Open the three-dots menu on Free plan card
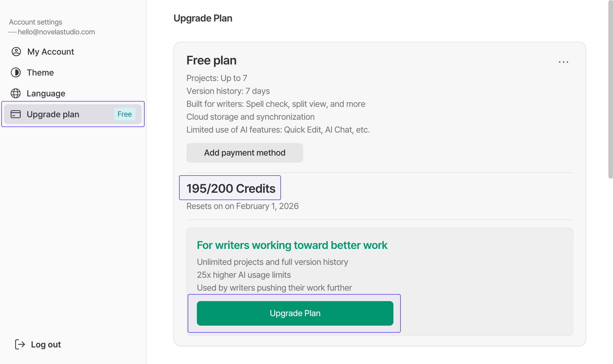613x364 pixels. (x=564, y=62)
